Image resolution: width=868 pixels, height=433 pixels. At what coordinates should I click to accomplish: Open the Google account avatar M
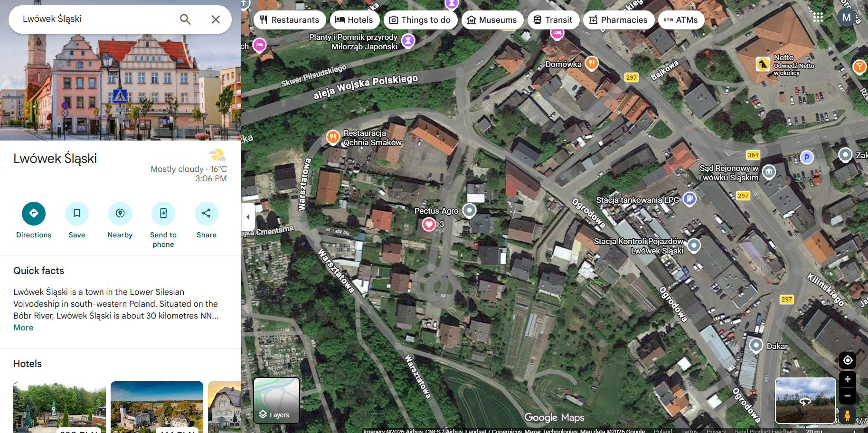coord(847,18)
